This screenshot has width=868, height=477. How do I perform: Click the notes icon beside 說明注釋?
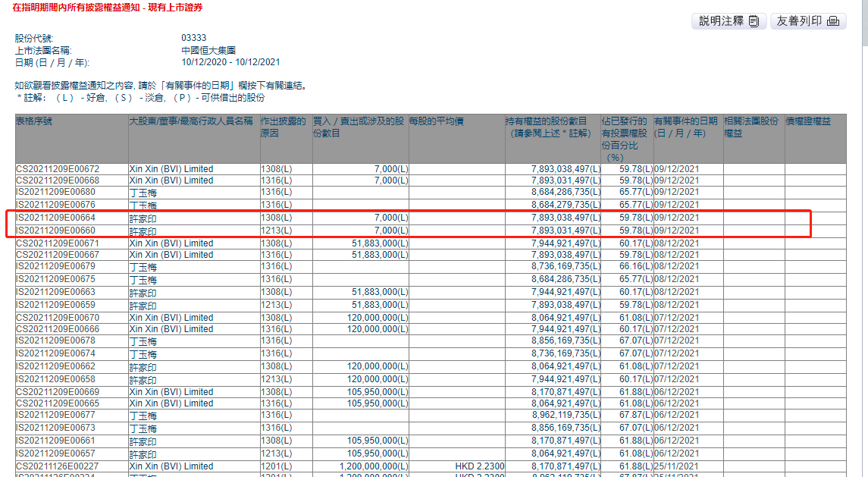click(754, 21)
